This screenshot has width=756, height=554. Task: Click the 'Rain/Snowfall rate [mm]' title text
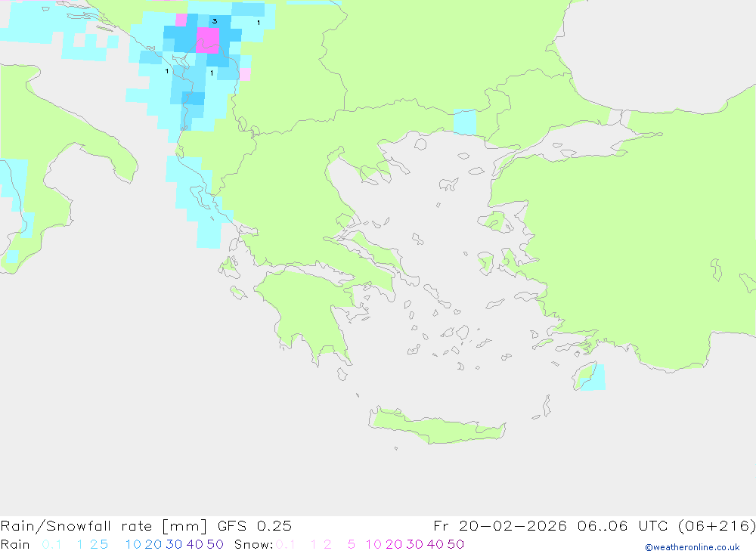point(104,526)
